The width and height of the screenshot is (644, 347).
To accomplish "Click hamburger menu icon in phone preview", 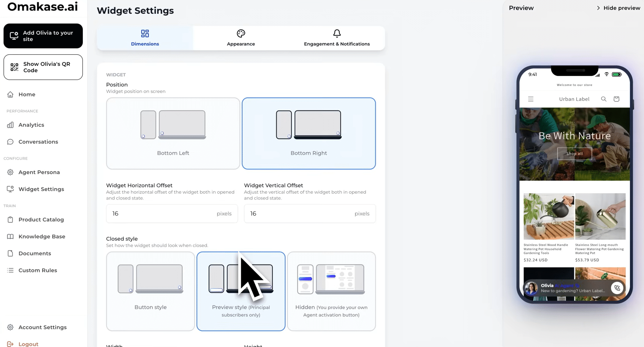I will [x=531, y=99].
